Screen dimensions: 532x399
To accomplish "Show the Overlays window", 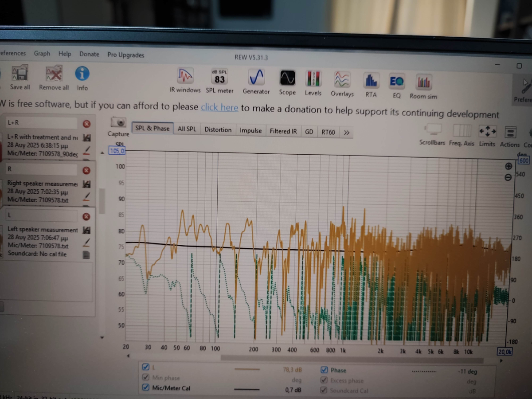I will tap(342, 81).
